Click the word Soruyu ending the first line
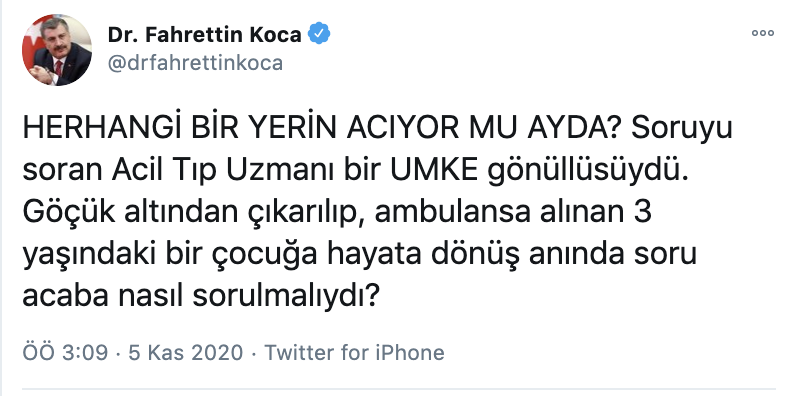 click(x=681, y=130)
